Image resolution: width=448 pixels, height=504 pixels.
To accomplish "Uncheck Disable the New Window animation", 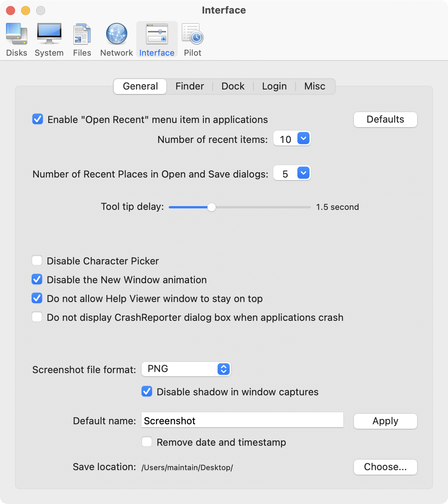I will point(37,279).
